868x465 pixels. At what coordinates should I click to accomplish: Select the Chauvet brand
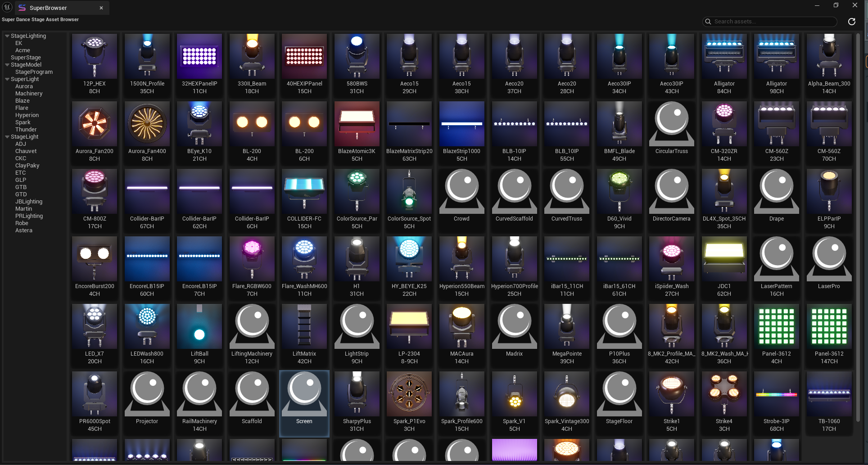[x=26, y=151]
